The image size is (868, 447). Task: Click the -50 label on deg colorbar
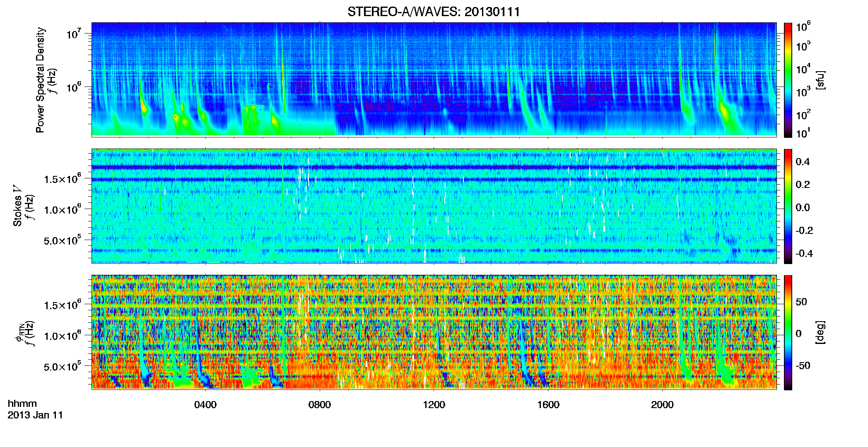point(803,365)
